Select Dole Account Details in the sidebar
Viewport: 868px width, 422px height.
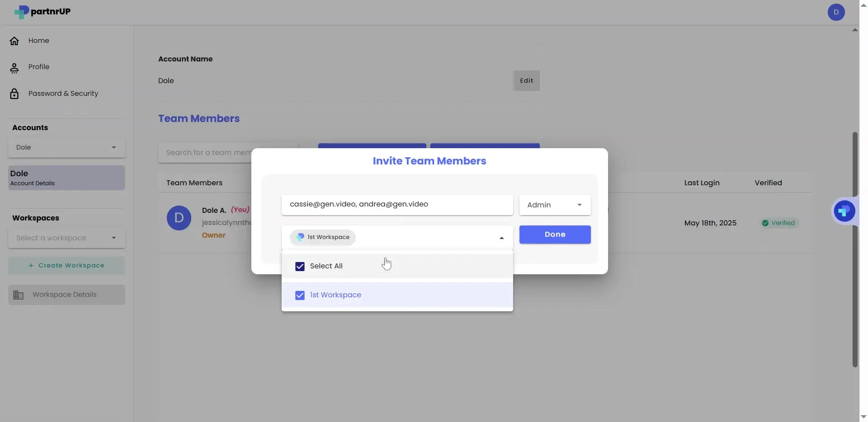[x=66, y=178]
